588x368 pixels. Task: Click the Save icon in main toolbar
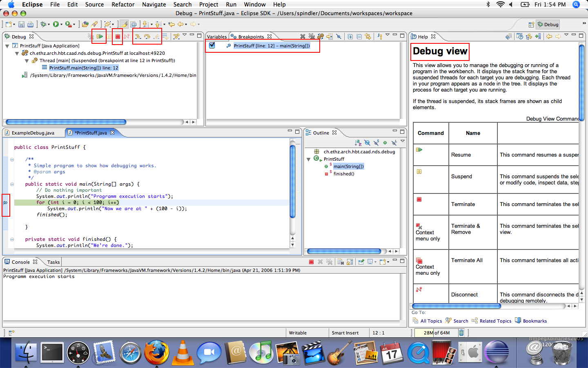21,25
